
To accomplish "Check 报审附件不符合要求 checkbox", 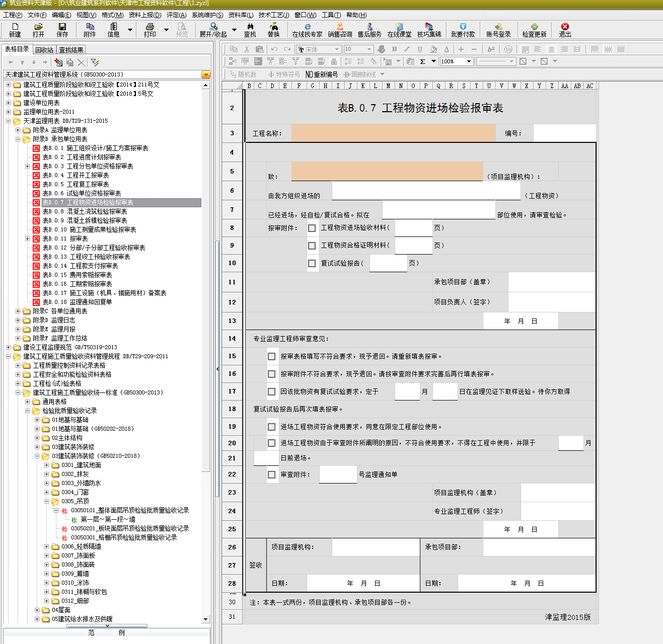I will tap(272, 374).
